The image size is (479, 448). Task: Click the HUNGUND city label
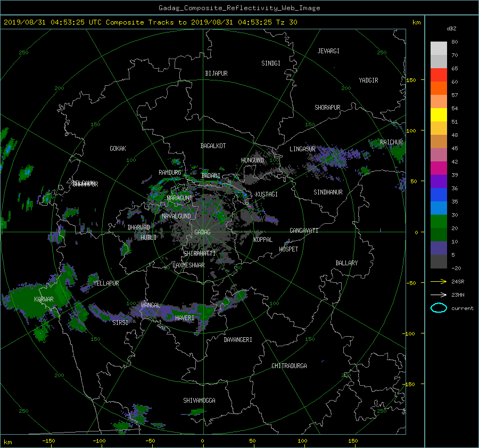pyautogui.click(x=252, y=160)
